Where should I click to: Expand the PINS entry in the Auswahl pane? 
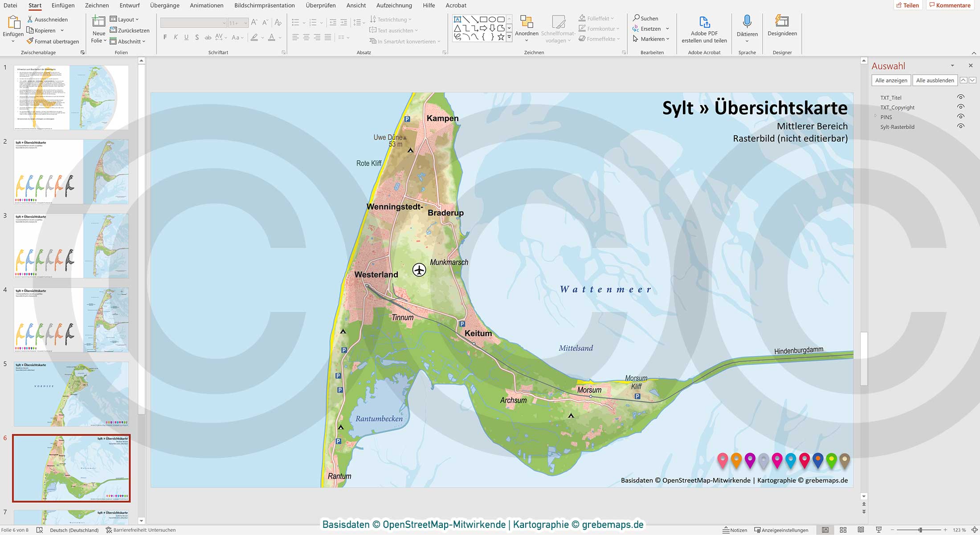[875, 117]
